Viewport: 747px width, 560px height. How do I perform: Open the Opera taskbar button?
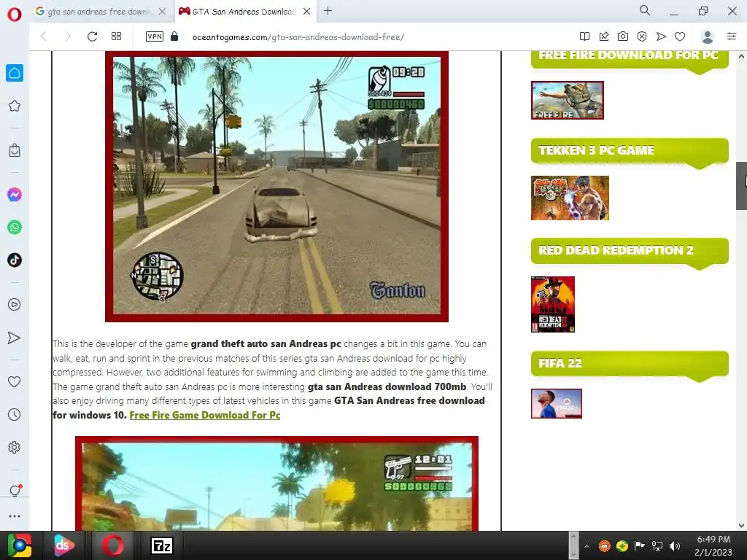point(113,545)
